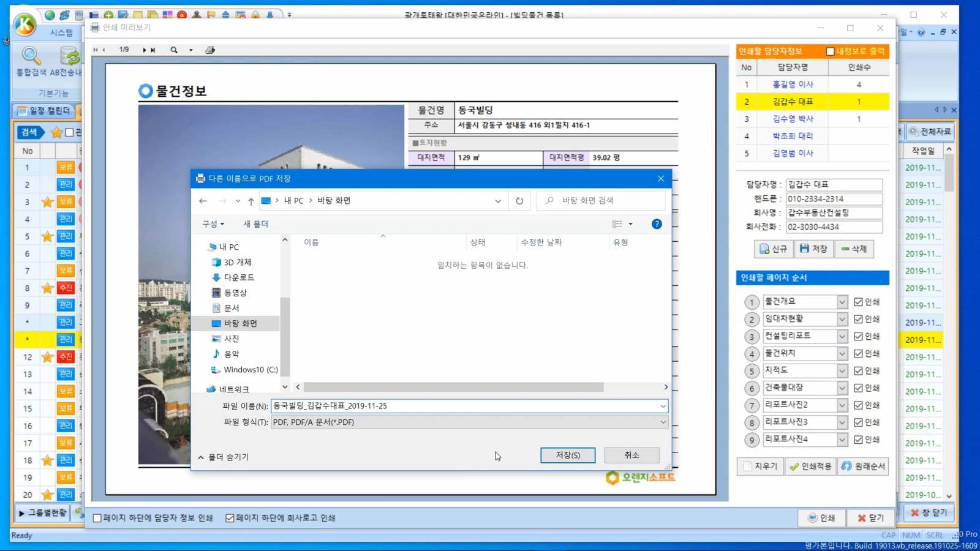Collapse folders with 폴더 숨기기
Viewport: 980px width, 551px height.
224,457
